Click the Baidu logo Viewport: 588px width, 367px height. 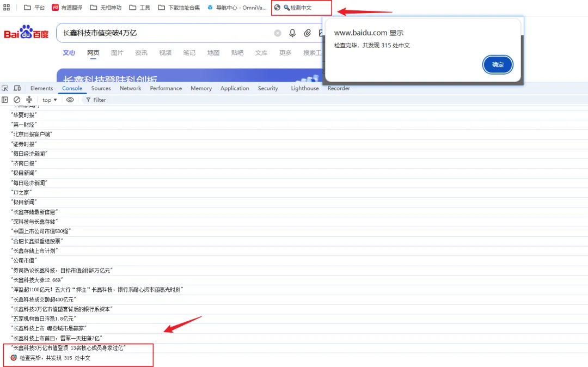point(26,32)
